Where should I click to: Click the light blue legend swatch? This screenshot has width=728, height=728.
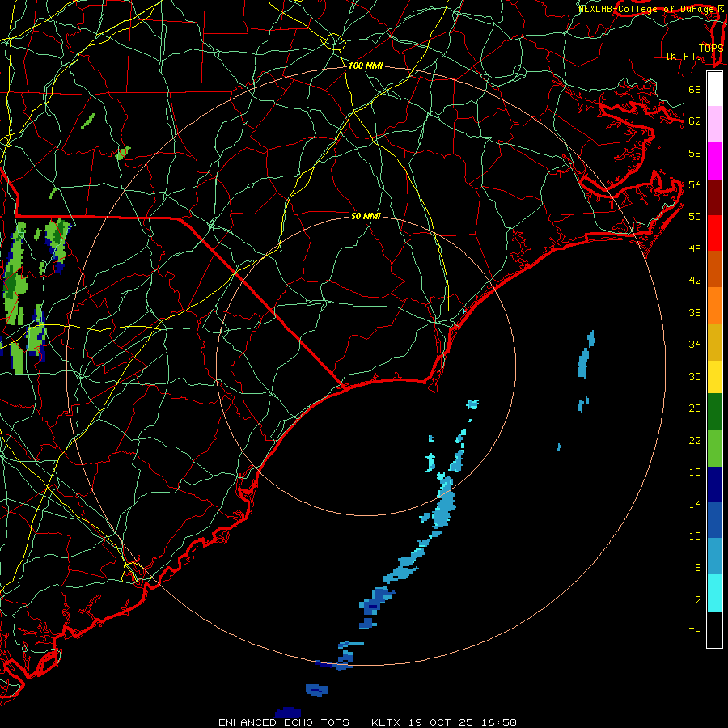[714, 557]
